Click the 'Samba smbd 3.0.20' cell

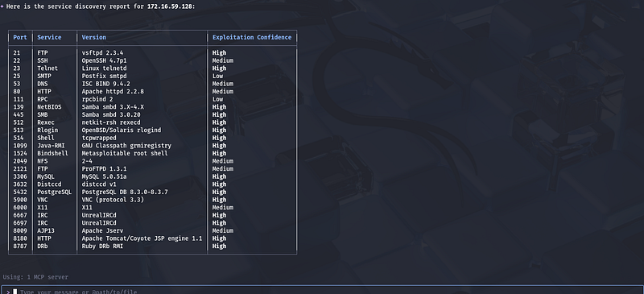point(111,114)
